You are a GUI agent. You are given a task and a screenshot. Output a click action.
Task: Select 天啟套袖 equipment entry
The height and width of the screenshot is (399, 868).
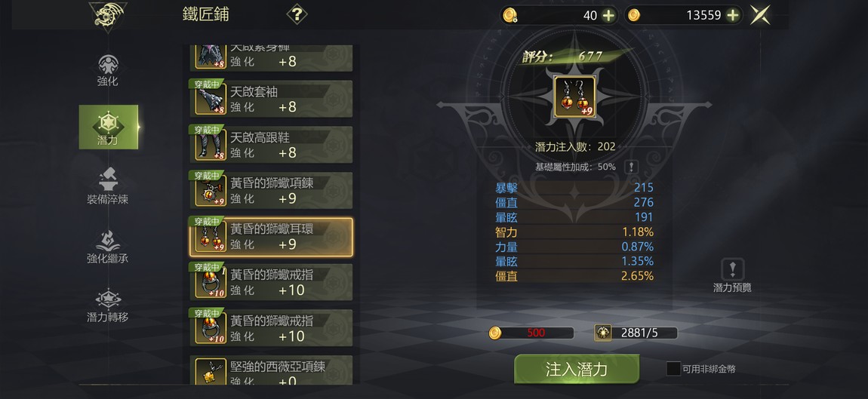click(271, 99)
